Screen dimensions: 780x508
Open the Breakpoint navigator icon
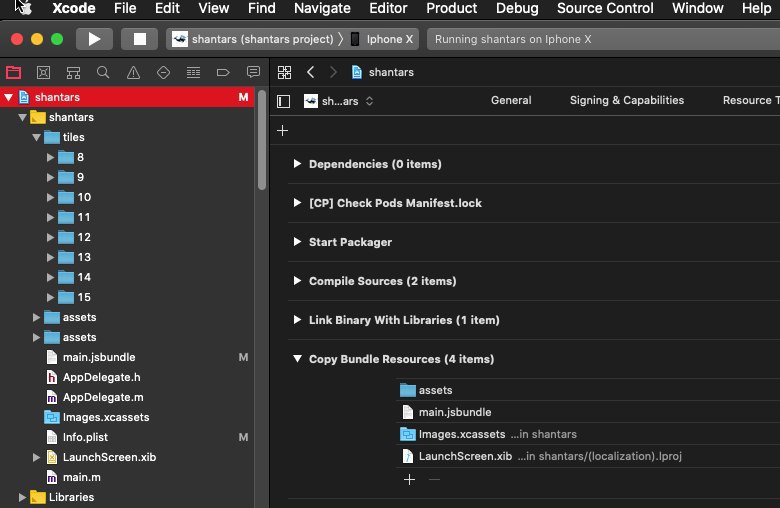click(223, 73)
